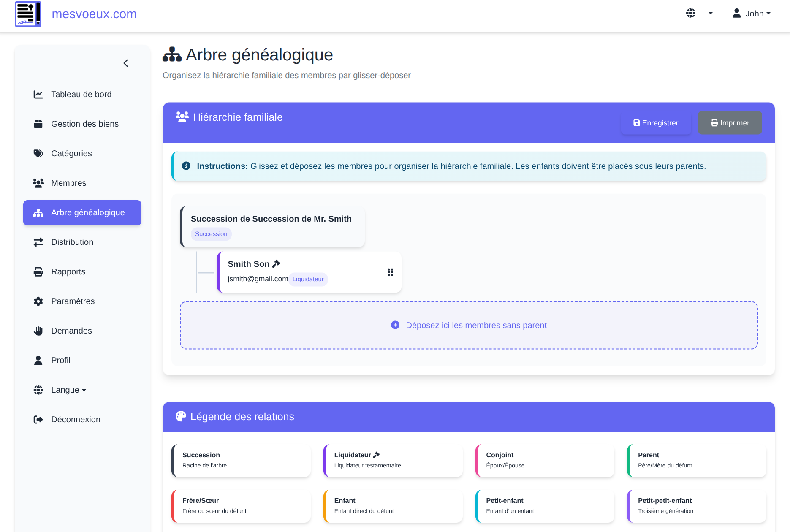Select the Tableau de bord chart icon
790x532 pixels.
38,94
